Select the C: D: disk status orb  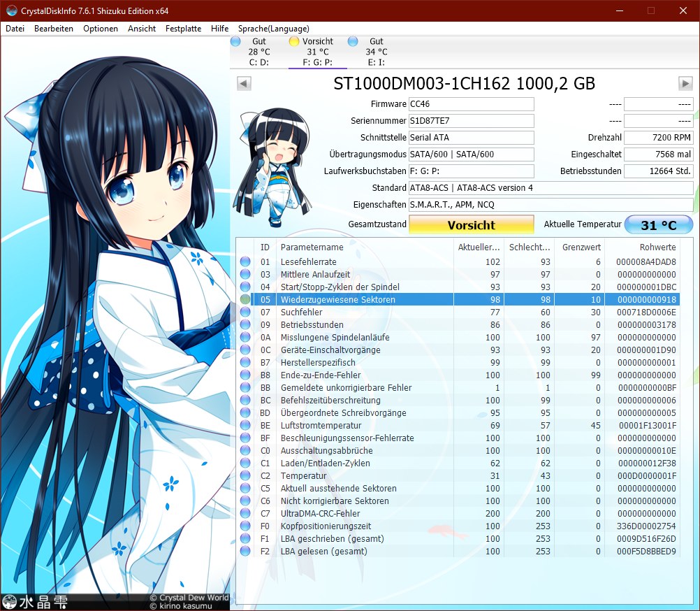pyautogui.click(x=235, y=41)
